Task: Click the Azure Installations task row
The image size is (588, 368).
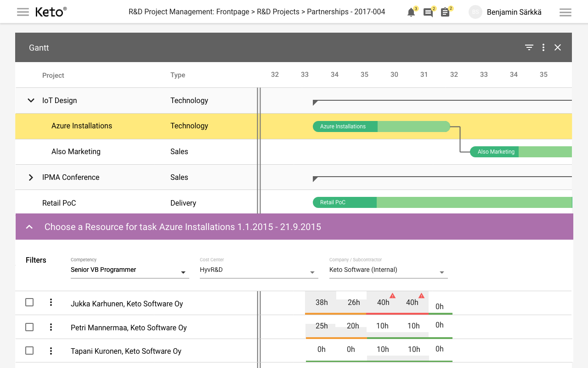Action: pyautogui.click(x=294, y=126)
